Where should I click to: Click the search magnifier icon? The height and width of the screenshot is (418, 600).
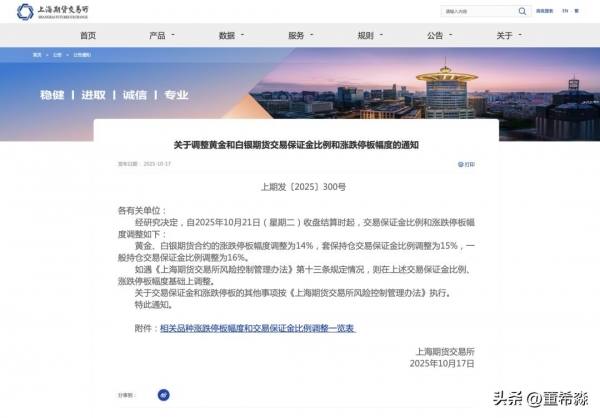point(523,12)
